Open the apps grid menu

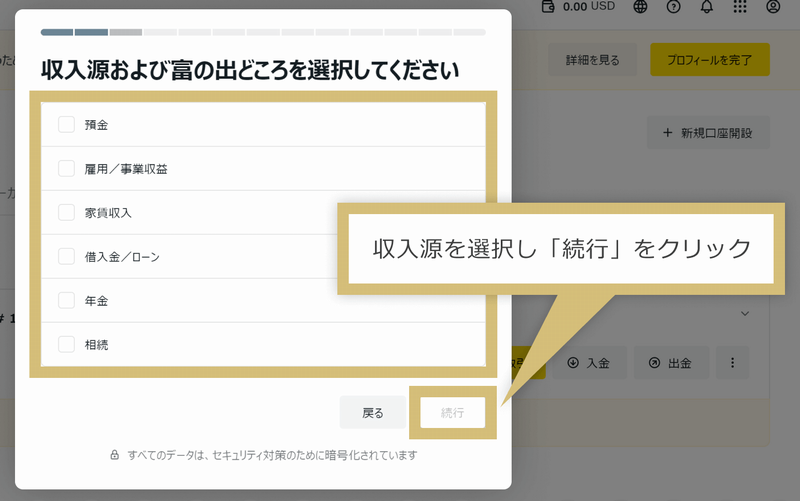coord(740,7)
